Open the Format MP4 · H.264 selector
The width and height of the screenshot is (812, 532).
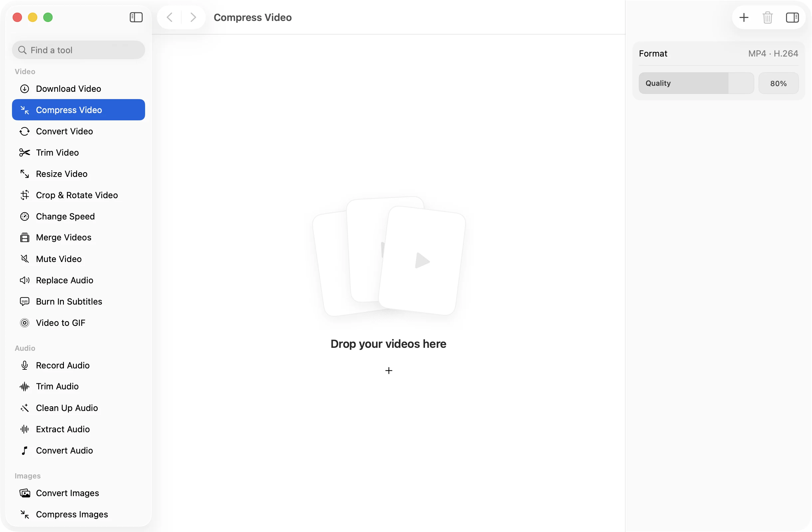pyautogui.click(x=718, y=54)
